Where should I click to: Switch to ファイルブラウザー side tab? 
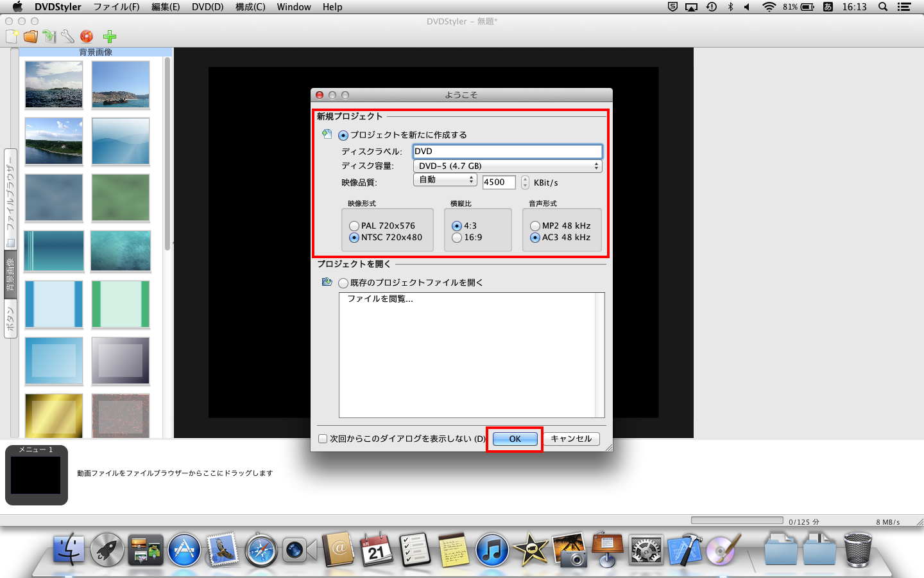[10, 199]
